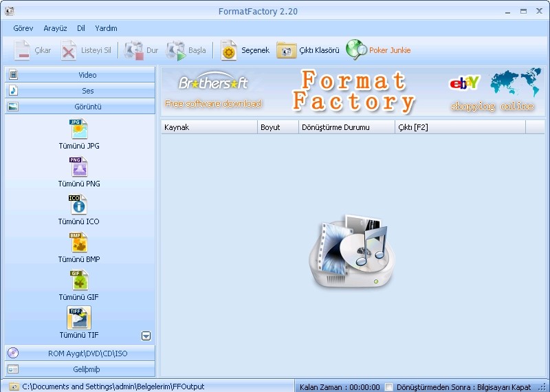Click the Çıktı Klasörü label text

tap(319, 50)
